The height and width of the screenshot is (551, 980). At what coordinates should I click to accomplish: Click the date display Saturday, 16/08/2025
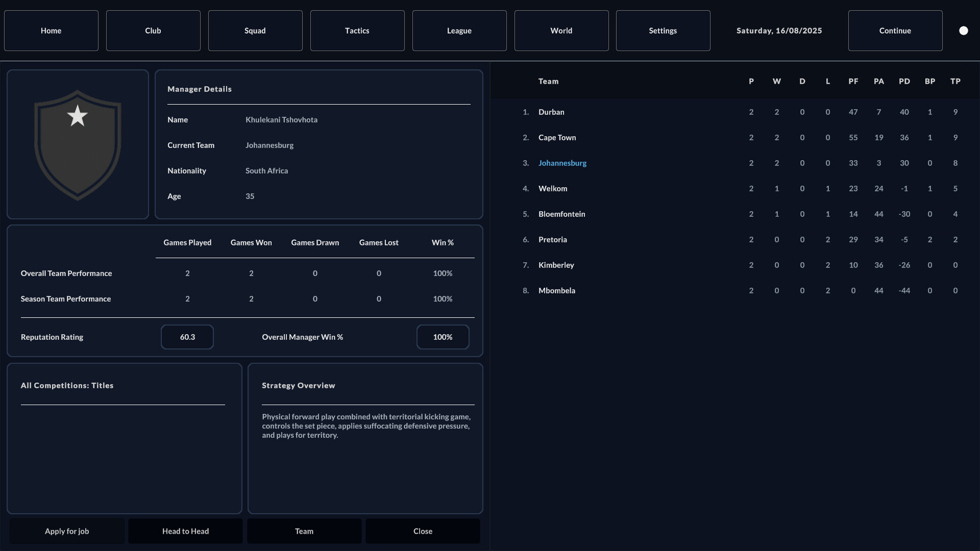coord(779,30)
